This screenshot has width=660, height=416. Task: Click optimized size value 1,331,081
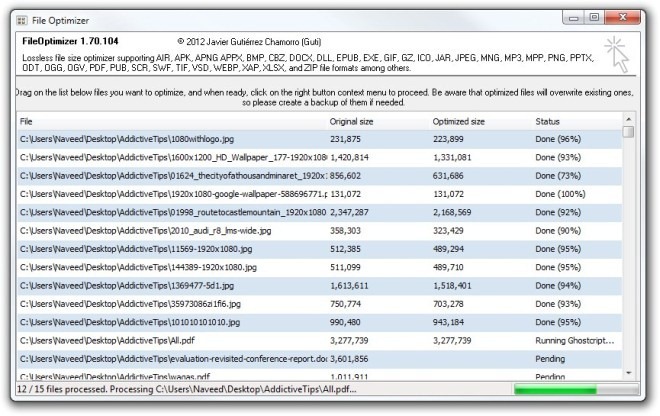pyautogui.click(x=452, y=157)
